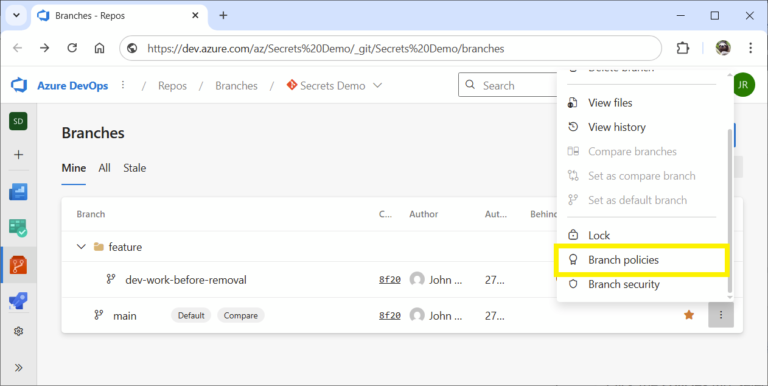The height and width of the screenshot is (386, 768).
Task: Open the SD project avatar in sidebar
Action: [x=18, y=121]
